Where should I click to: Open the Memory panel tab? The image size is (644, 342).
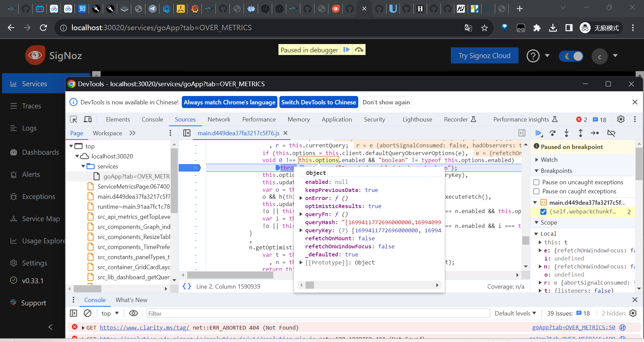click(x=298, y=119)
